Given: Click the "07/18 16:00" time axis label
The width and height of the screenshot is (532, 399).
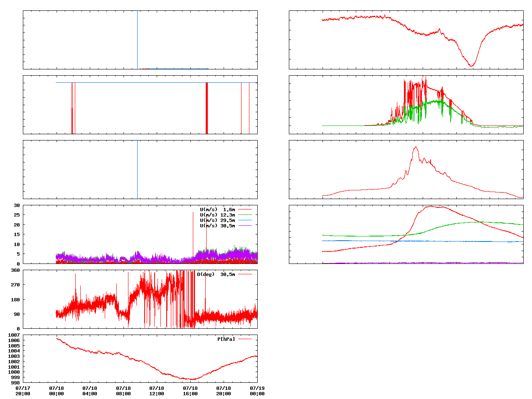Looking at the screenshot, I should 190,391.
